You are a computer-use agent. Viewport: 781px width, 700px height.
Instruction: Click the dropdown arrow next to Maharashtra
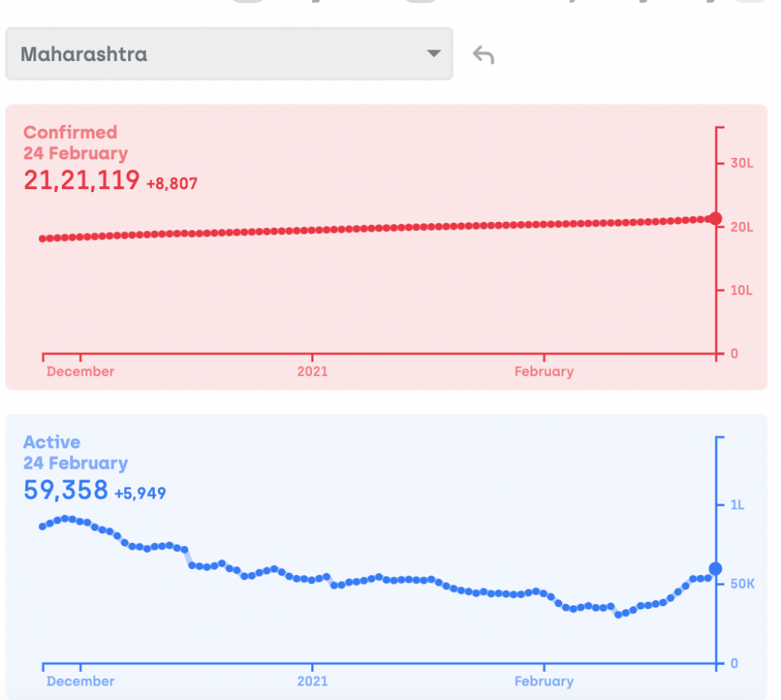(x=433, y=54)
